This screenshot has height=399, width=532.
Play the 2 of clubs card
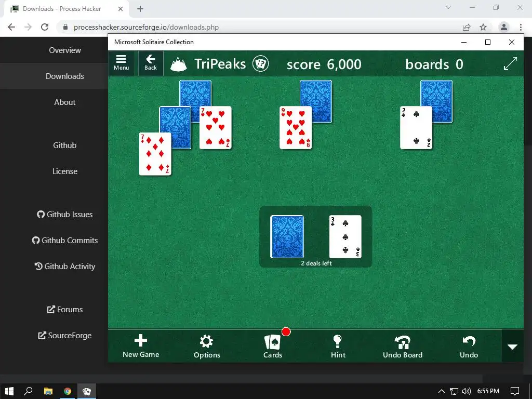pyautogui.click(x=416, y=128)
